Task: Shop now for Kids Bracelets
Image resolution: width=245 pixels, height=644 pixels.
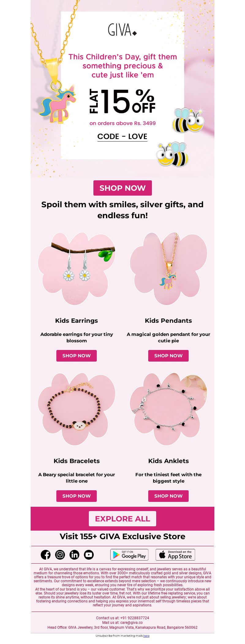Action: point(77,496)
